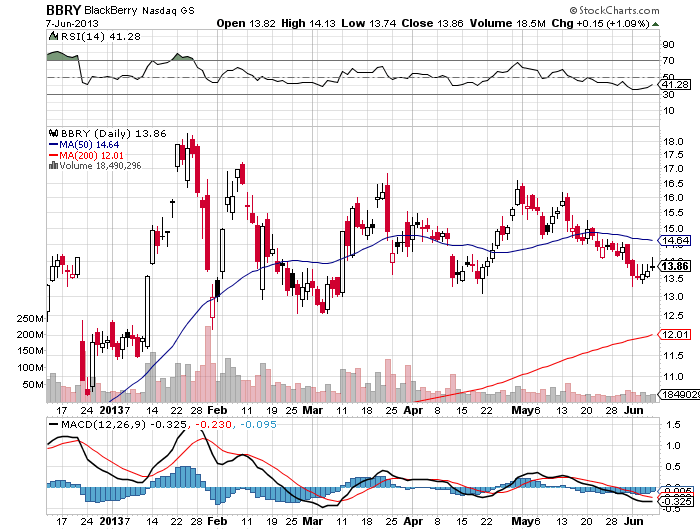700x530 pixels.
Task: Click the Feb label under the MACD panel
Action: [218, 522]
